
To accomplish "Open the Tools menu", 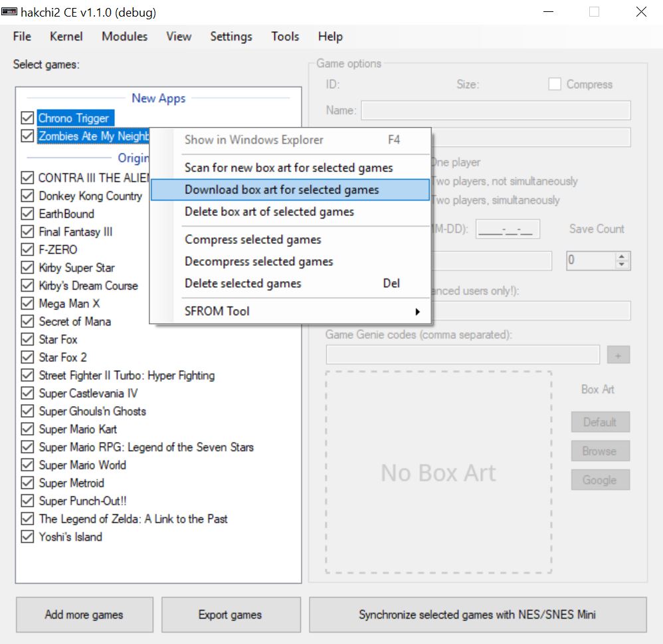I will coord(285,37).
